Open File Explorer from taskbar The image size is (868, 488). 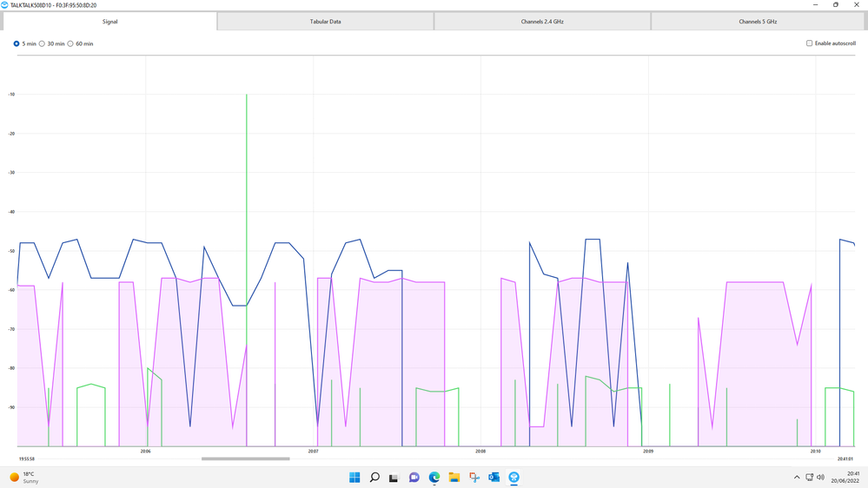(x=454, y=478)
